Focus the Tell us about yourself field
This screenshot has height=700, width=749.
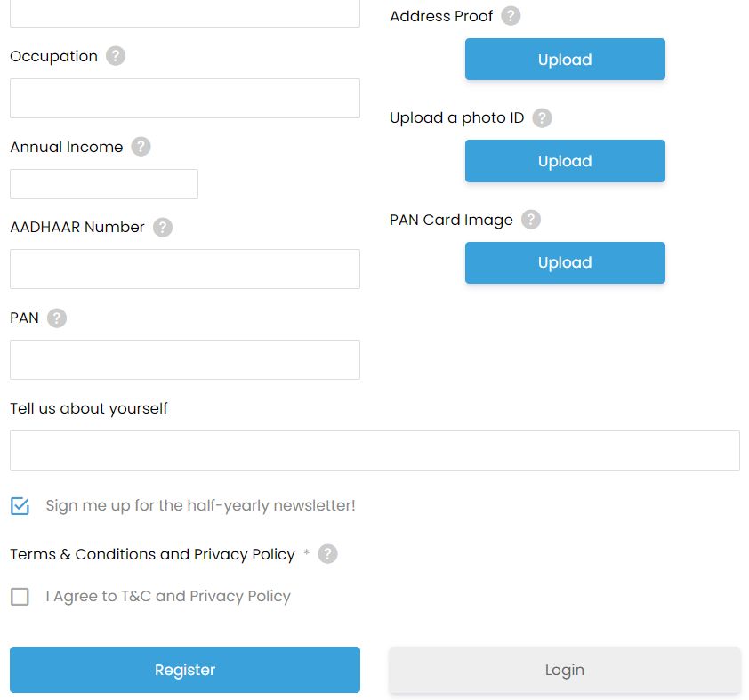(375, 450)
